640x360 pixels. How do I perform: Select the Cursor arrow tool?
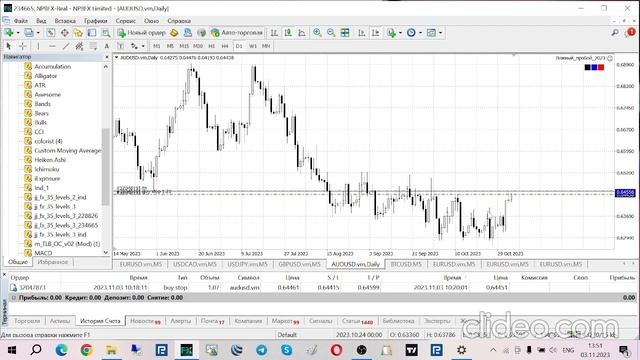coord(9,46)
